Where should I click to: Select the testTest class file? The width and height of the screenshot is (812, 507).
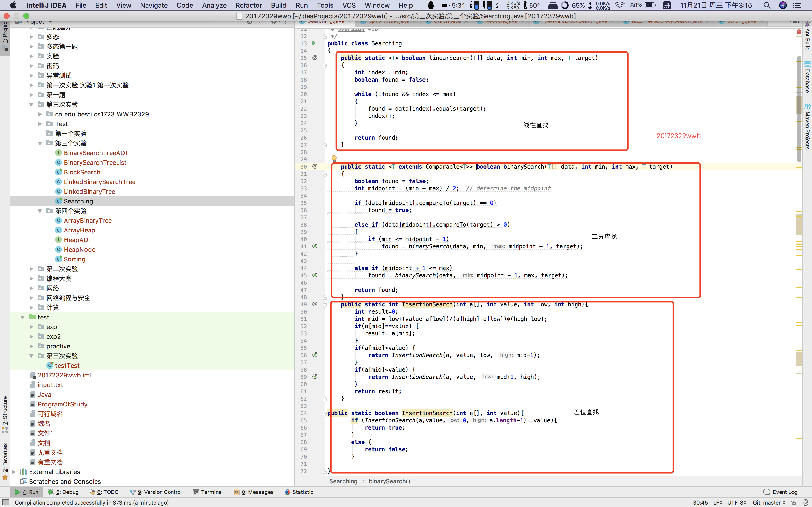click(67, 365)
